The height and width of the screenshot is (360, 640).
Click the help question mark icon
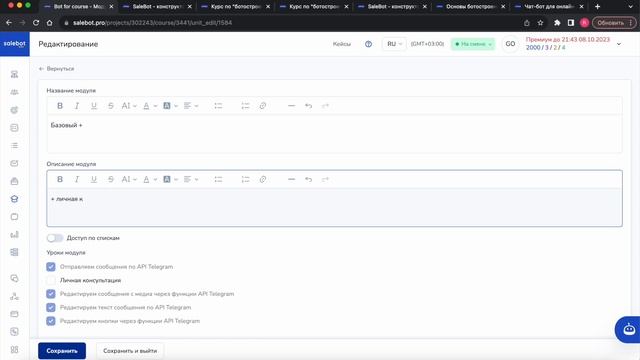[x=369, y=44]
